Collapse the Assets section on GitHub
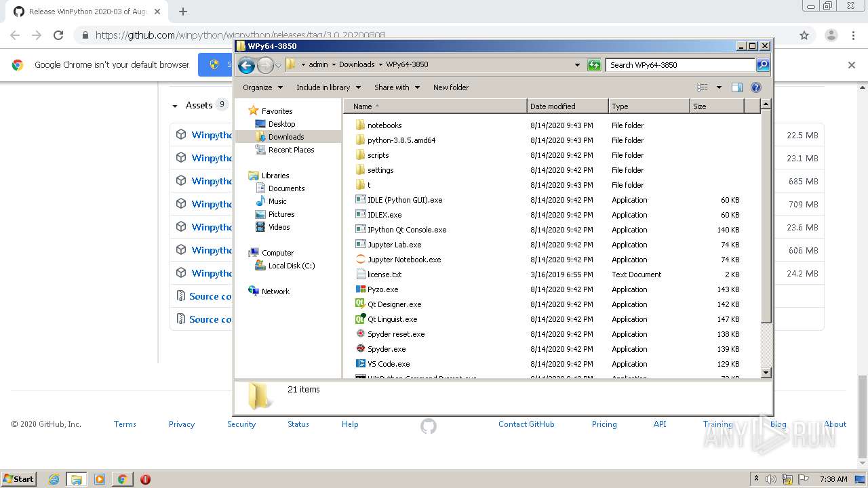868x488 pixels. click(175, 106)
